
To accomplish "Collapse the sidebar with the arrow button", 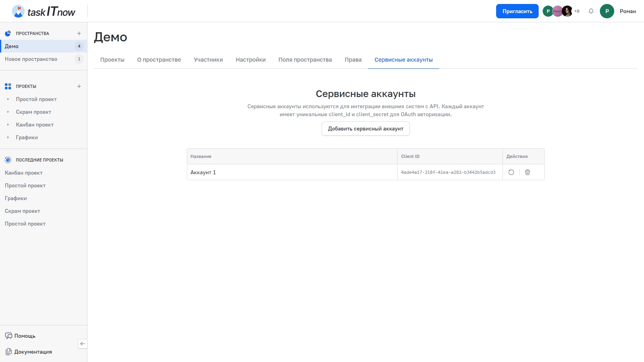I will (x=83, y=344).
